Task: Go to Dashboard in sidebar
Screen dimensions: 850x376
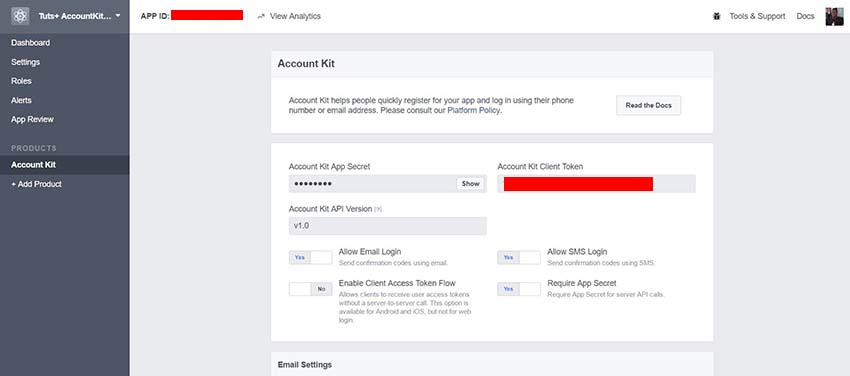Action: (x=30, y=43)
